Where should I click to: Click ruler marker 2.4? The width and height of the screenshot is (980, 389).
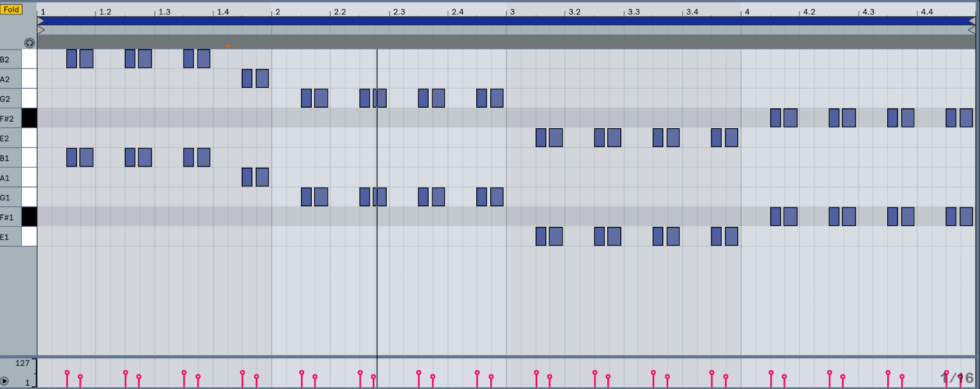point(457,11)
